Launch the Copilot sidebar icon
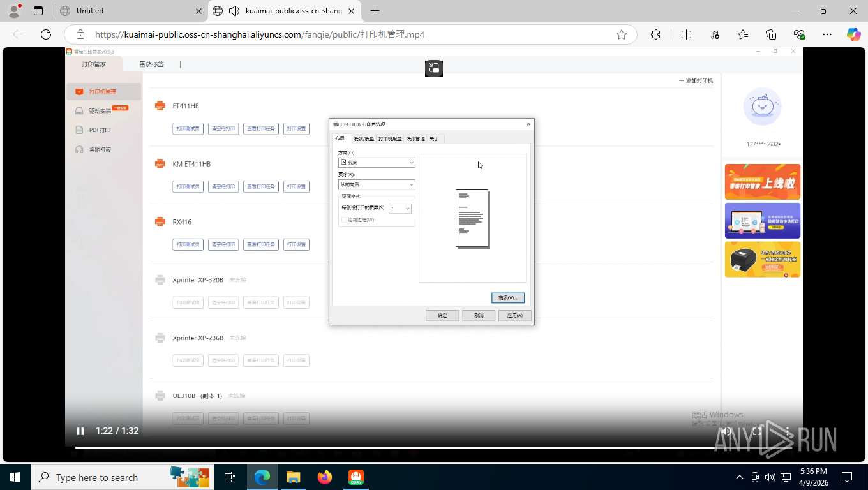This screenshot has width=868, height=490. click(854, 34)
